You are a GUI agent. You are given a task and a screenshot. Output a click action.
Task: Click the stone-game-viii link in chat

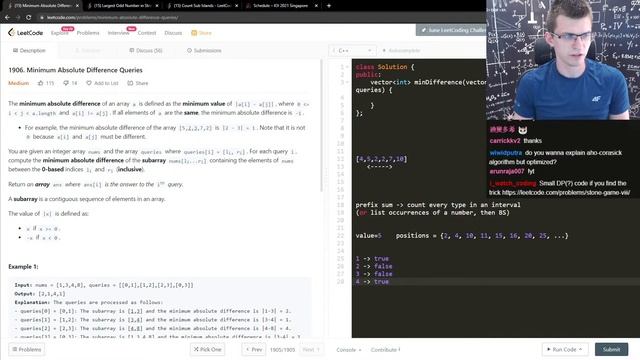(566, 193)
